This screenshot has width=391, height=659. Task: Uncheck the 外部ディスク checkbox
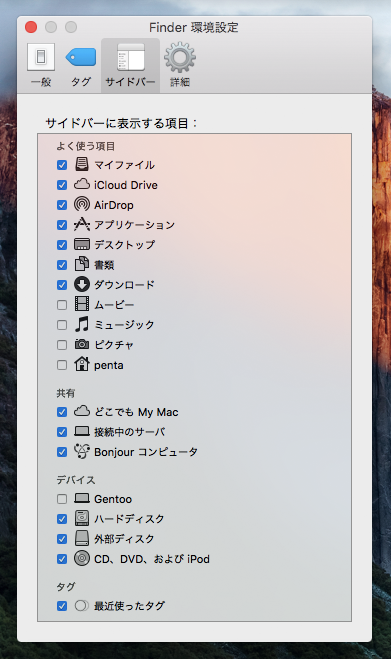point(62,539)
